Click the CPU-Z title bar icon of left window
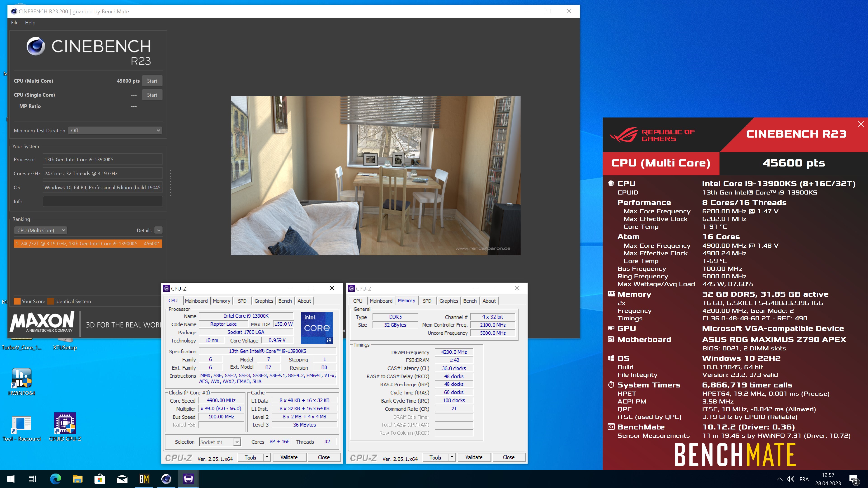Image resolution: width=868 pixels, height=488 pixels. point(166,288)
